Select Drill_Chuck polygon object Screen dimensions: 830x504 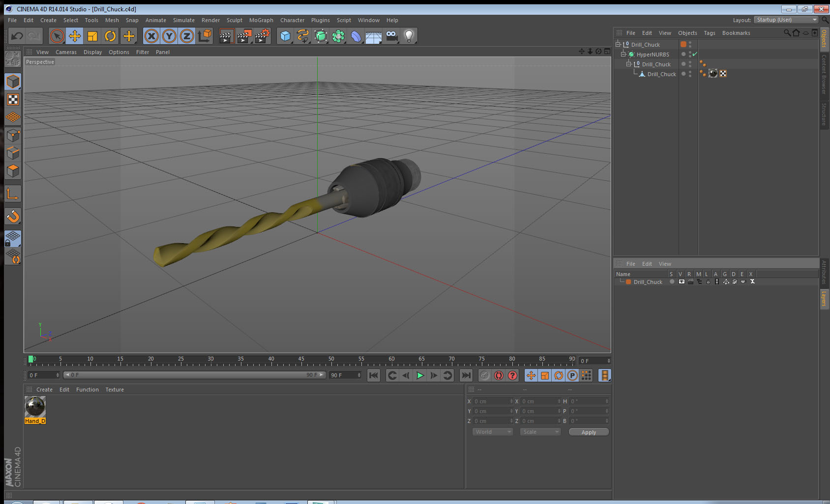(x=661, y=74)
